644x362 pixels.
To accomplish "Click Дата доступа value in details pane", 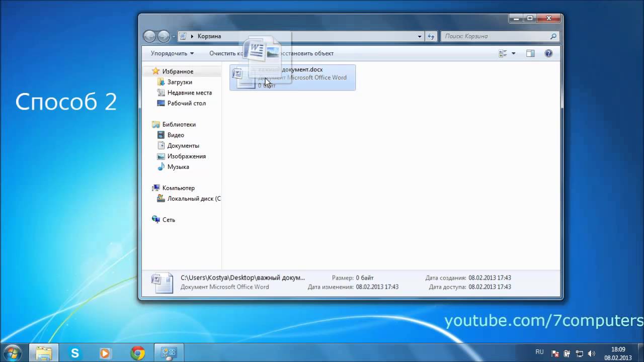I will point(490,287).
